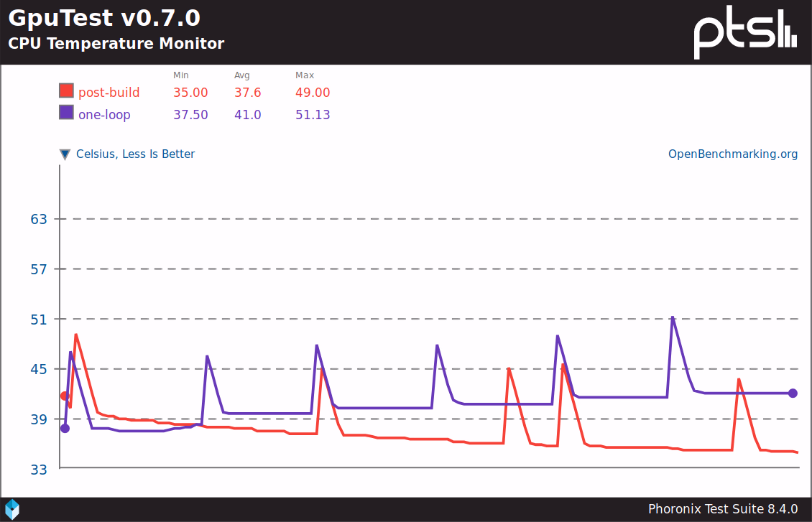Click the purple starting data point marker
The width and height of the screenshot is (812, 522).
click(65, 429)
